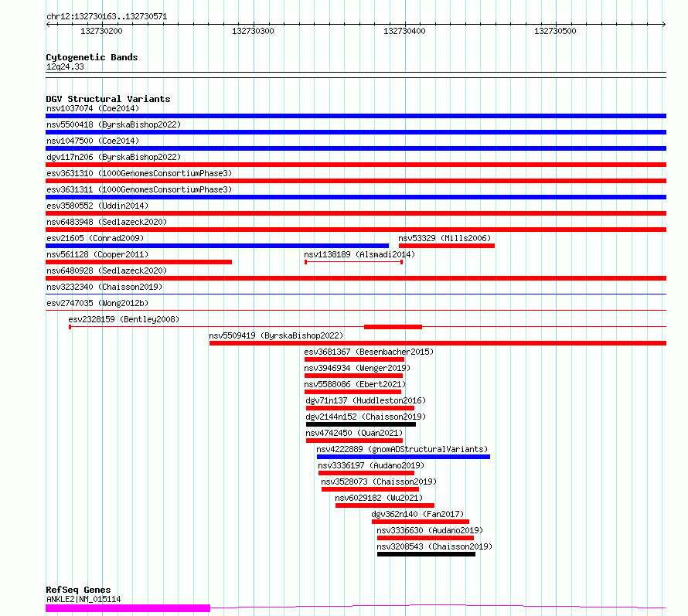The height and width of the screenshot is (616, 688).
Task: Click ruler position 132730400
Action: [x=404, y=31]
